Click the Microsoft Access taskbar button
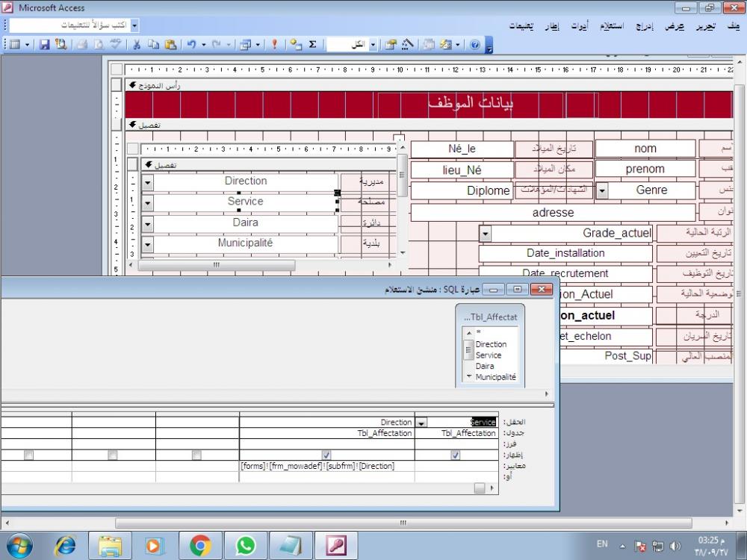This screenshot has height=560, width=747. [x=335, y=545]
